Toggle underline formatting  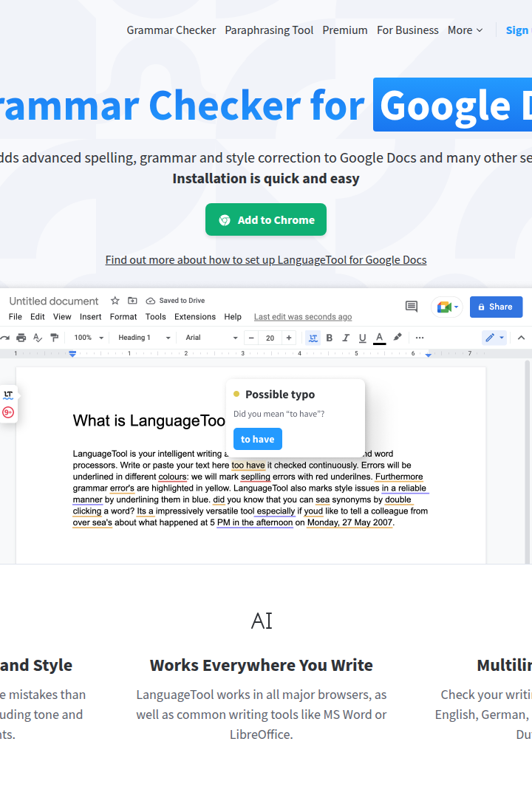click(x=363, y=338)
